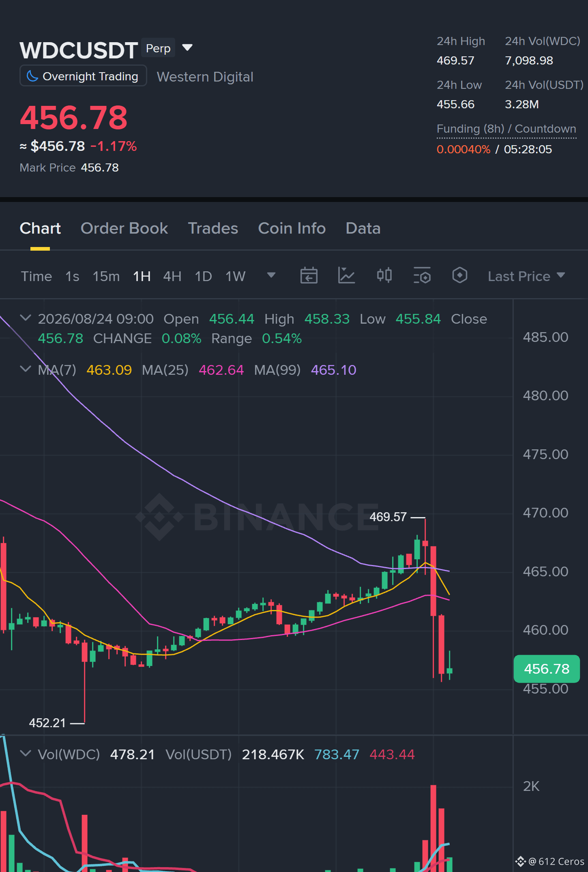Image resolution: width=588 pixels, height=872 pixels.
Task: Select the Time chart view
Action: pyautogui.click(x=36, y=276)
